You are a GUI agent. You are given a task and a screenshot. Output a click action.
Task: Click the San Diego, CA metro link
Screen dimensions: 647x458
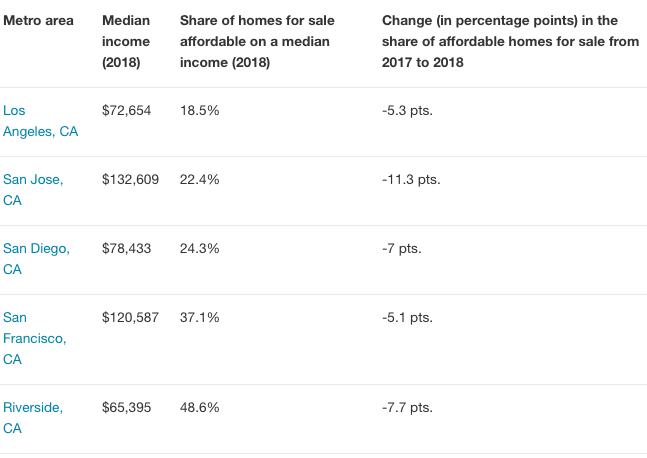[x=36, y=258]
